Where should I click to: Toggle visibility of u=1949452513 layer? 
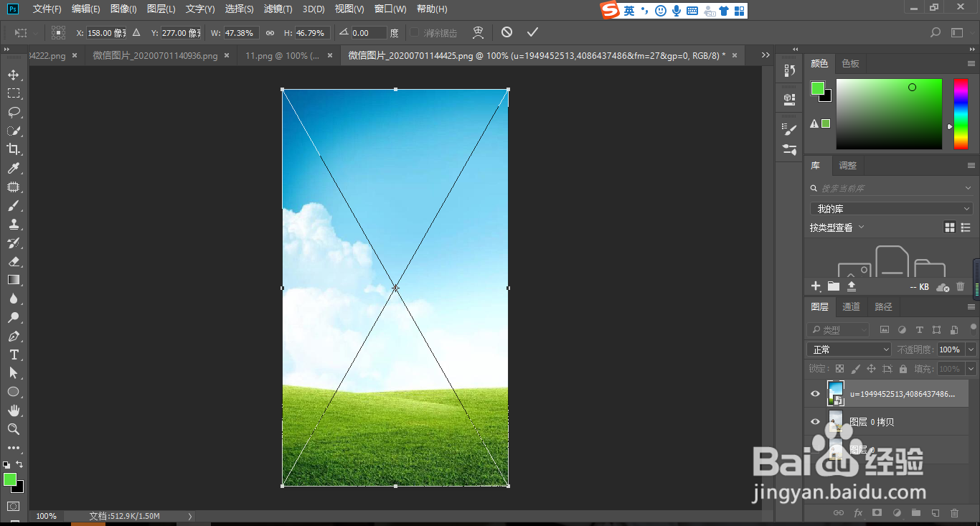[815, 394]
